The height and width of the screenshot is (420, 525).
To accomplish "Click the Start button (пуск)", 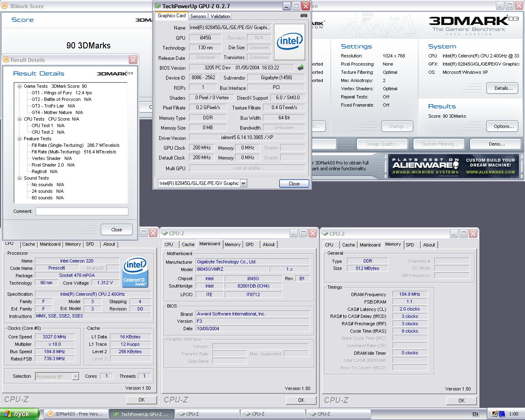I will click(19, 414).
